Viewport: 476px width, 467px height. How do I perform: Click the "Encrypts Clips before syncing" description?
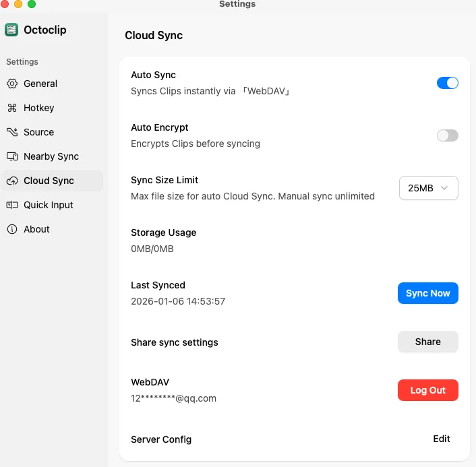coord(196,144)
